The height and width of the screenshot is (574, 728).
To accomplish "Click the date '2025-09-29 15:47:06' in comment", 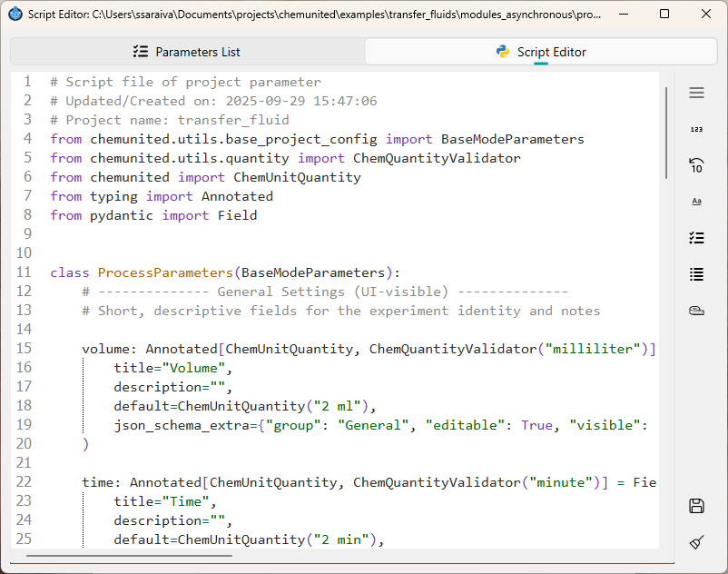I will point(300,101).
